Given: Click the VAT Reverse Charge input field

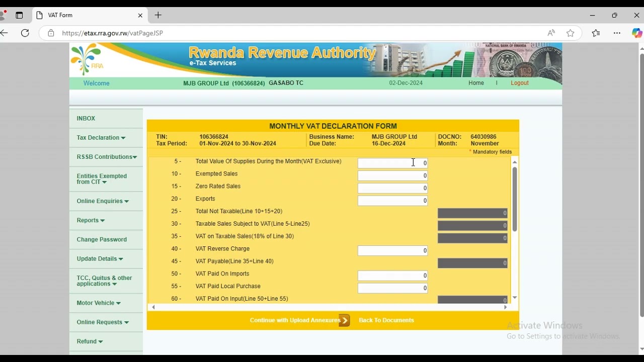Looking at the screenshot, I should pos(393,251).
